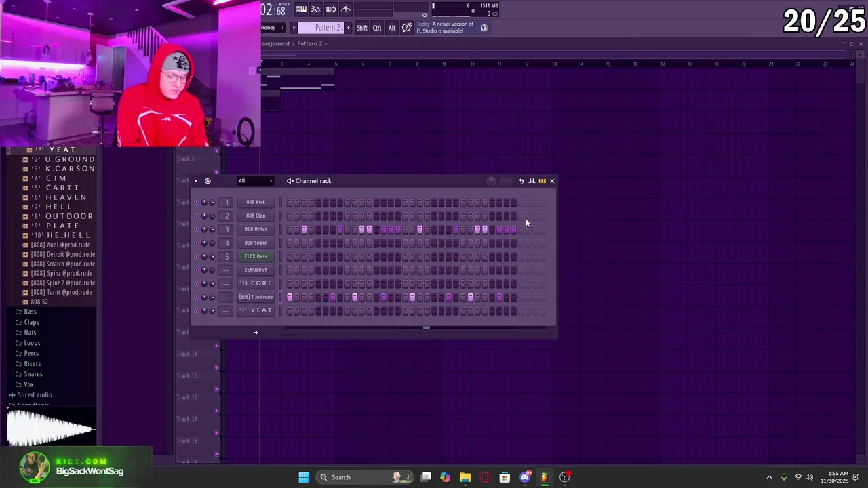Screen dimensions: 868x488
Task: Select the 808 Kick channel button
Action: [256, 202]
